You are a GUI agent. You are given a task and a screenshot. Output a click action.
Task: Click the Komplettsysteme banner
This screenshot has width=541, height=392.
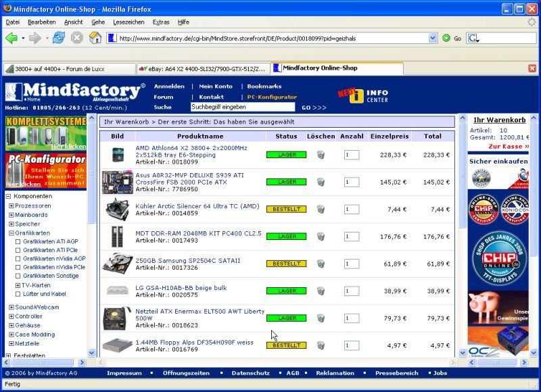(45, 133)
